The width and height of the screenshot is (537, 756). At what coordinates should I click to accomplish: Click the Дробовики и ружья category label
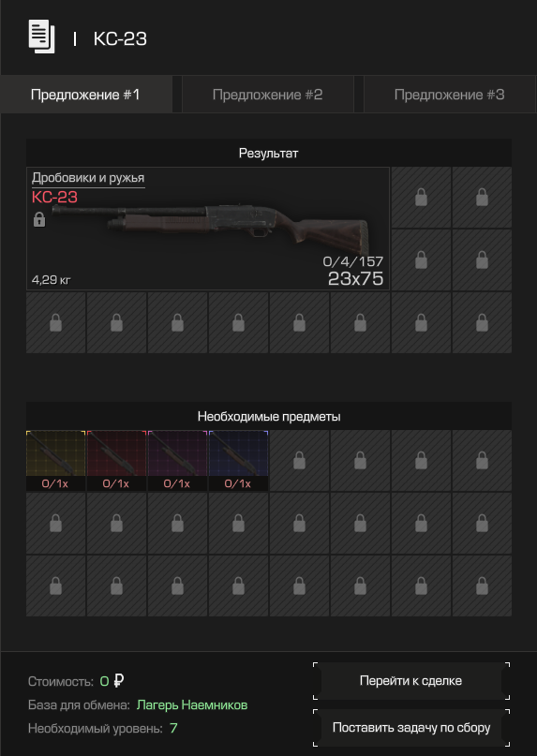pyautogui.click(x=88, y=178)
